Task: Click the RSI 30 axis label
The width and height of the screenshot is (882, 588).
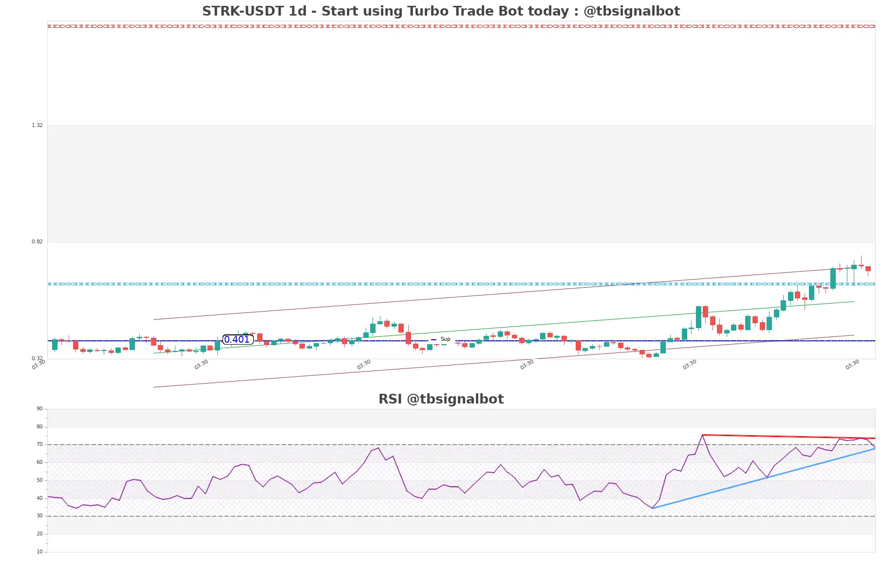Action: coord(39,516)
